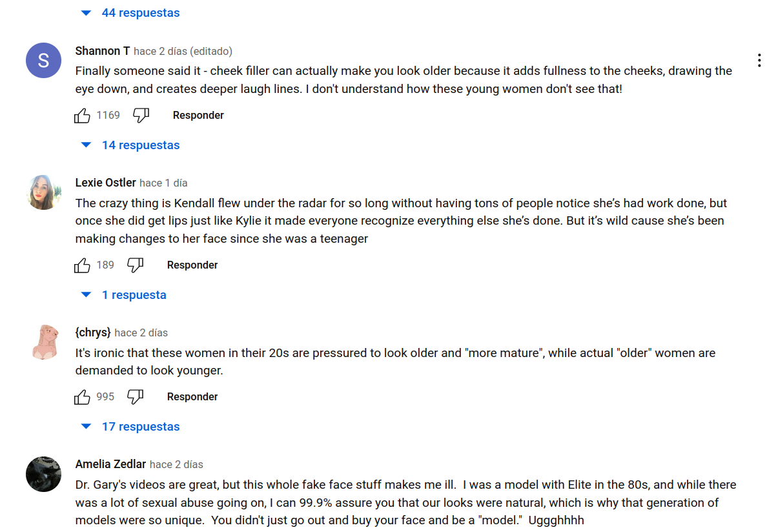This screenshot has width=767, height=532.
Task: Visit Amelia Zedlar's channel name link
Action: tap(110, 464)
